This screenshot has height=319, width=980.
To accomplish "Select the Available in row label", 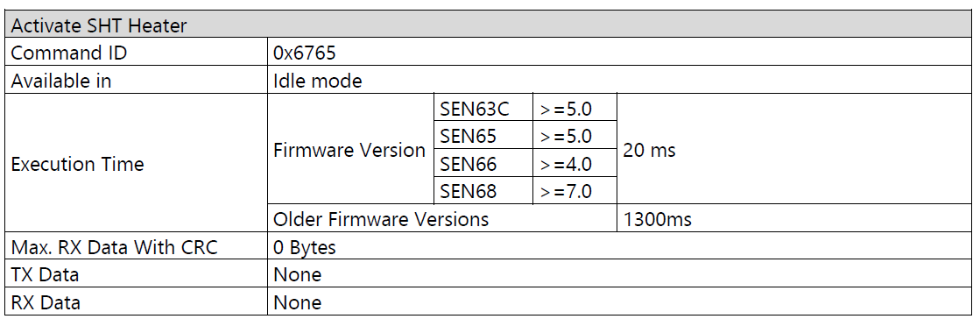I will point(137,80).
